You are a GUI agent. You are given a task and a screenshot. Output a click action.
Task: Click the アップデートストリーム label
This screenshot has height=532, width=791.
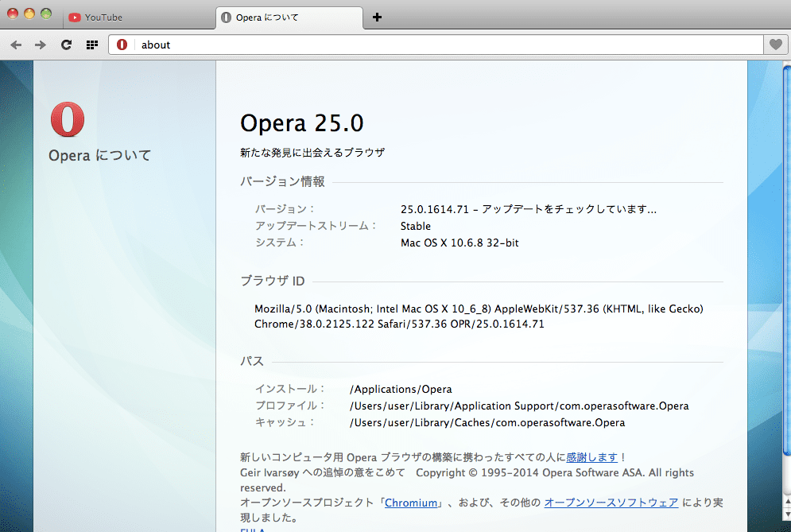(x=316, y=226)
